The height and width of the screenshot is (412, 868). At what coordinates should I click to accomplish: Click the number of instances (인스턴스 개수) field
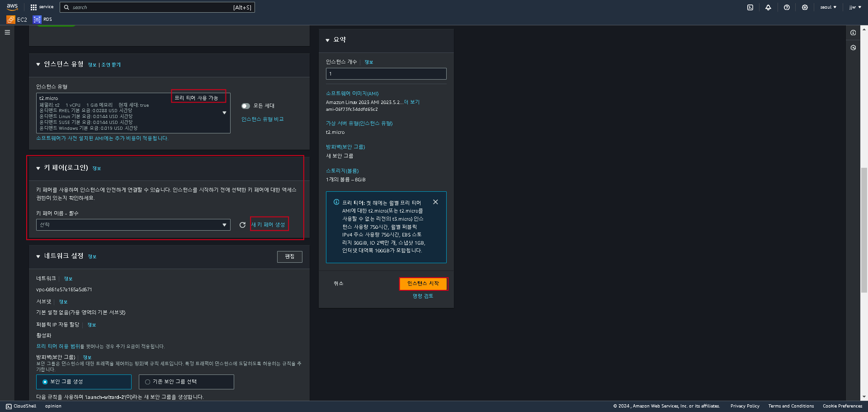pyautogui.click(x=386, y=74)
